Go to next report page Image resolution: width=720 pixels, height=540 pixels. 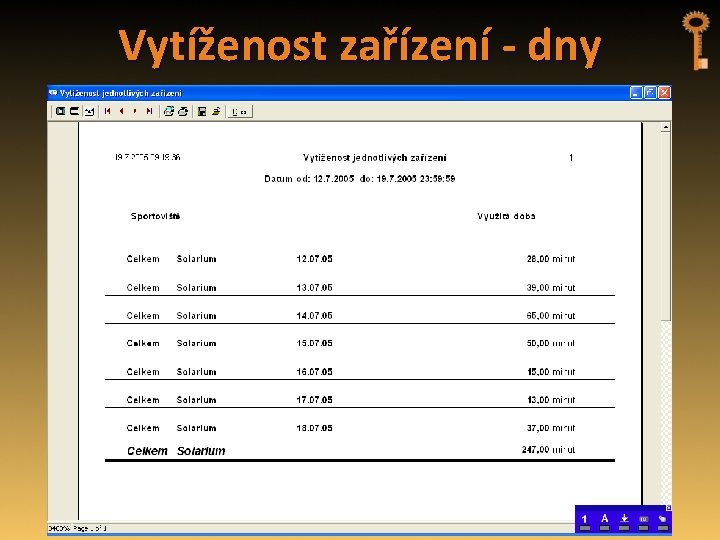click(135, 111)
